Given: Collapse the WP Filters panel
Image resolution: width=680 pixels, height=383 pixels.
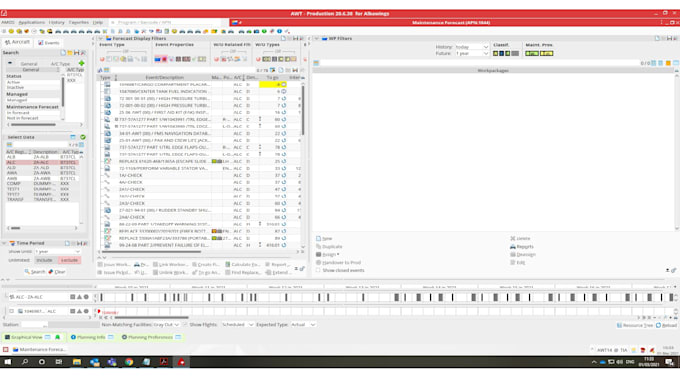Looking at the screenshot, I should pyautogui.click(x=317, y=39).
